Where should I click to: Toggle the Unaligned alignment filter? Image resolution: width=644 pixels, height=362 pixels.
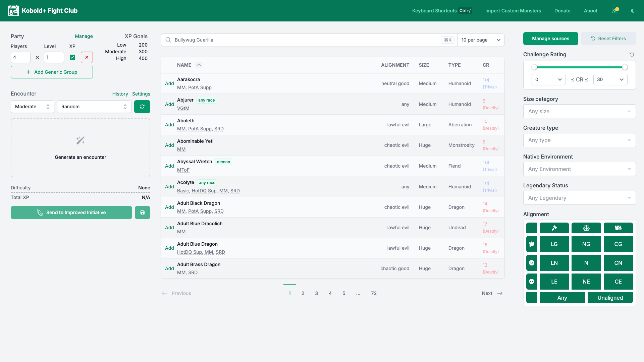click(610, 298)
